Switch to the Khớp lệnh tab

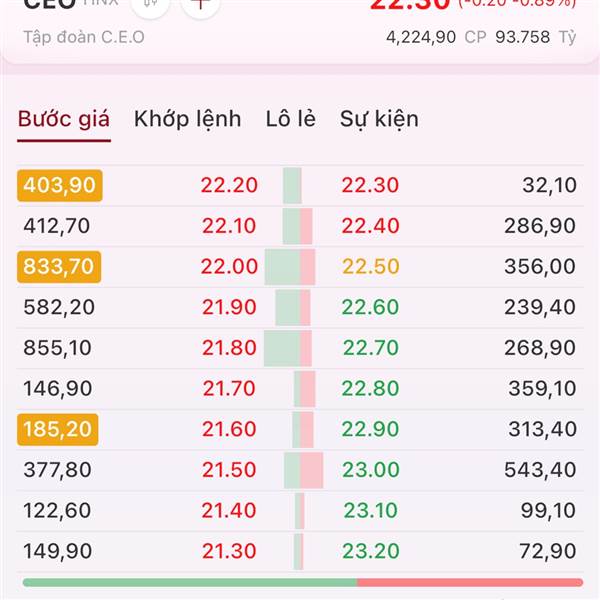point(188,119)
